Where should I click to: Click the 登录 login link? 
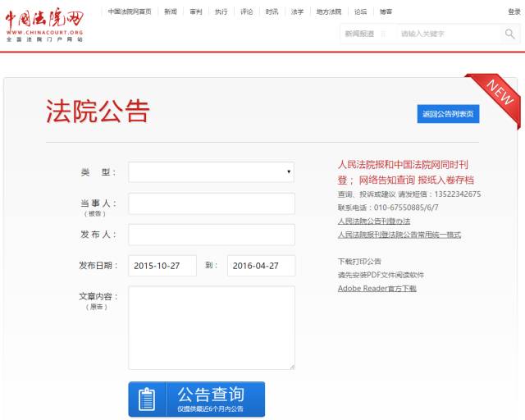coord(514,11)
